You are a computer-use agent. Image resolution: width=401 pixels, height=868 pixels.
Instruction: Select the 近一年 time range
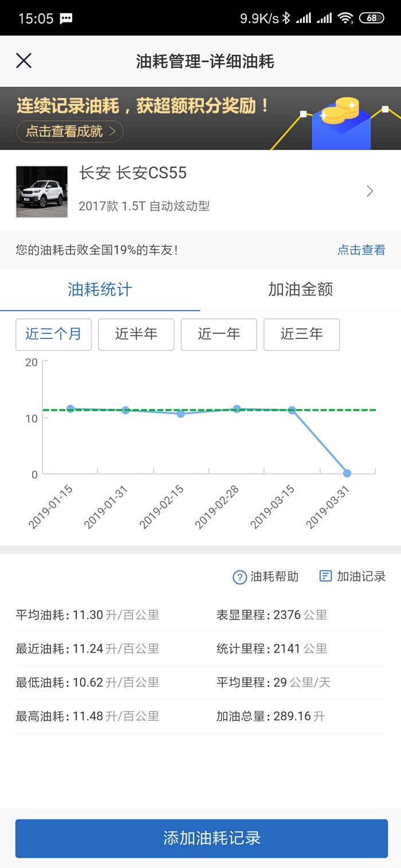(x=219, y=334)
